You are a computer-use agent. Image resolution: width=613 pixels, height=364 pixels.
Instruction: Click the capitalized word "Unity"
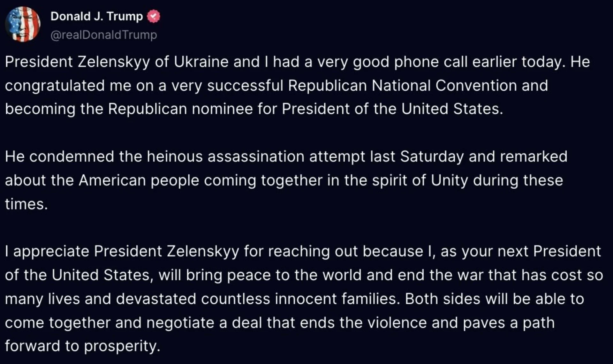click(449, 180)
